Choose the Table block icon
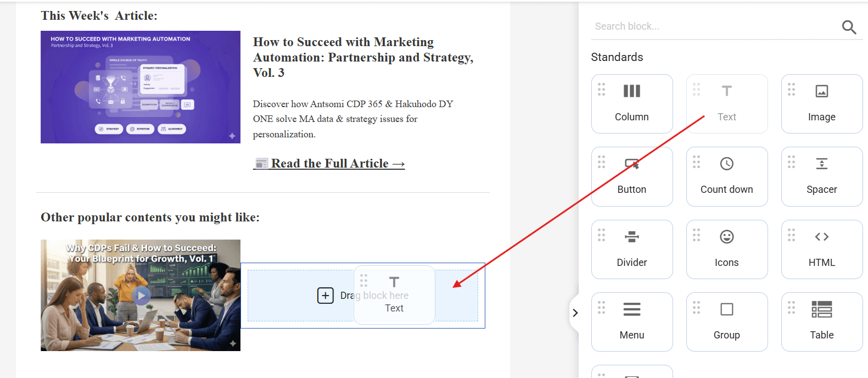This screenshot has width=868, height=378. (x=821, y=309)
